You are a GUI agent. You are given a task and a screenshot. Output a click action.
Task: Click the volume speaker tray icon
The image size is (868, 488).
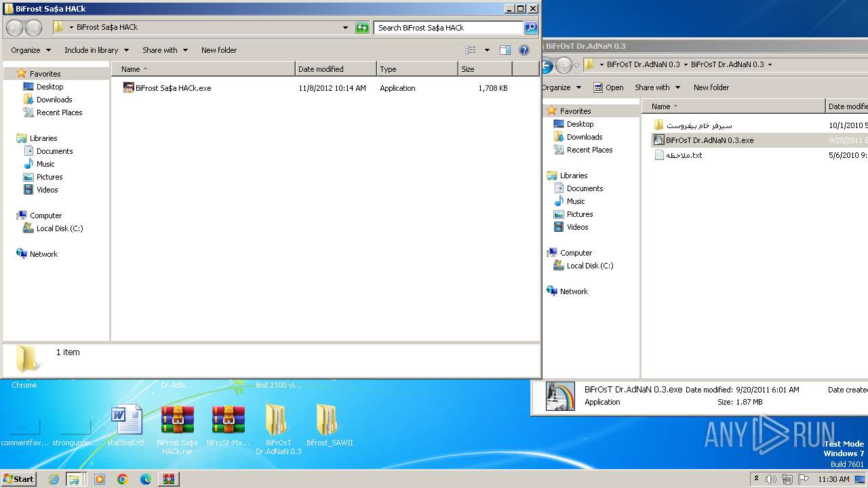[771, 479]
